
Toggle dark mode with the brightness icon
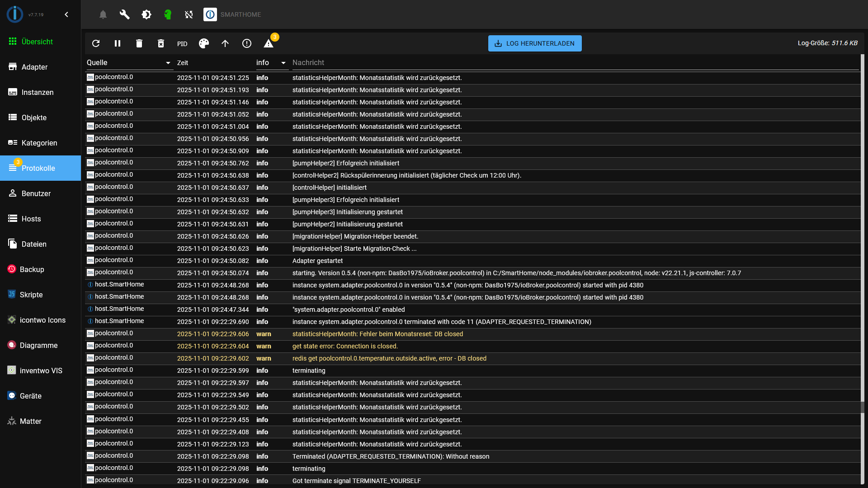146,14
